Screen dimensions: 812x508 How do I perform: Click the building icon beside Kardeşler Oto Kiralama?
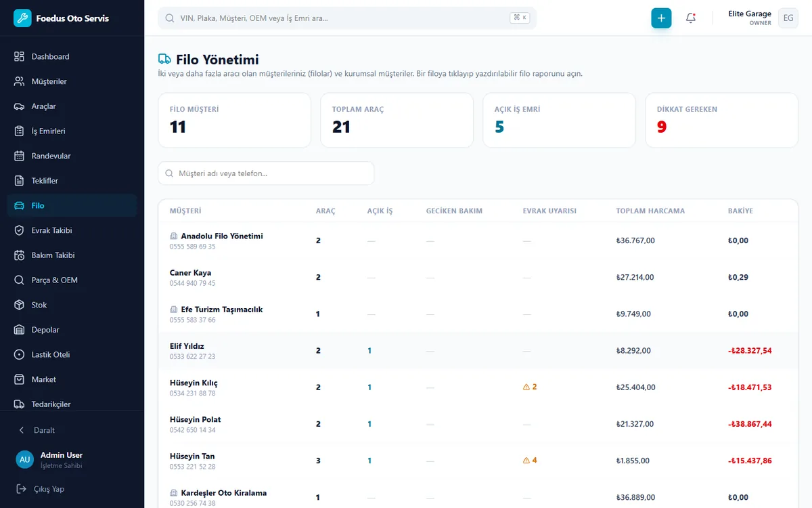point(174,493)
